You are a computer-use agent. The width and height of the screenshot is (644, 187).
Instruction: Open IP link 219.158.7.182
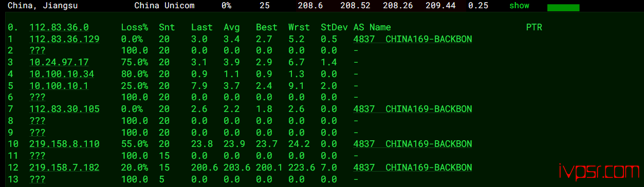pyautogui.click(x=64, y=167)
